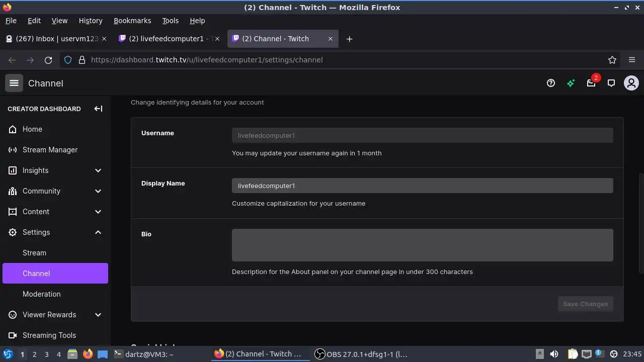Expand the Community section
This screenshot has width=644, height=362.
click(x=55, y=191)
